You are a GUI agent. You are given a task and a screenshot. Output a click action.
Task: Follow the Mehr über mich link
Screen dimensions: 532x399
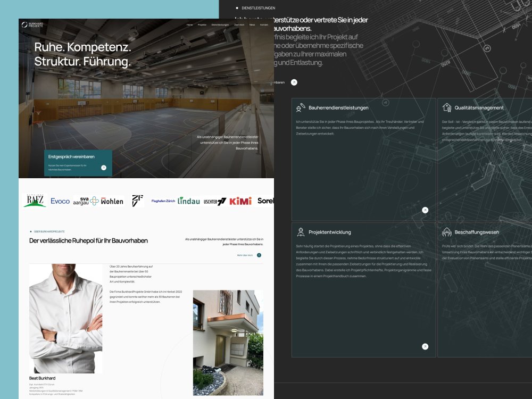[x=245, y=255]
